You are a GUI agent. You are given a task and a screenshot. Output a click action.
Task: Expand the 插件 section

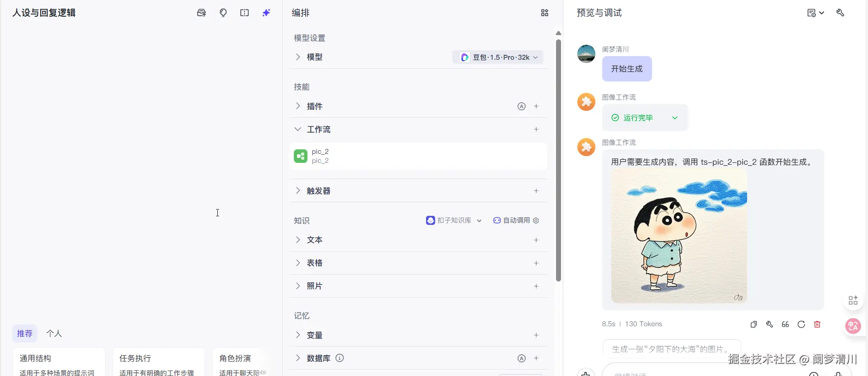click(x=297, y=106)
